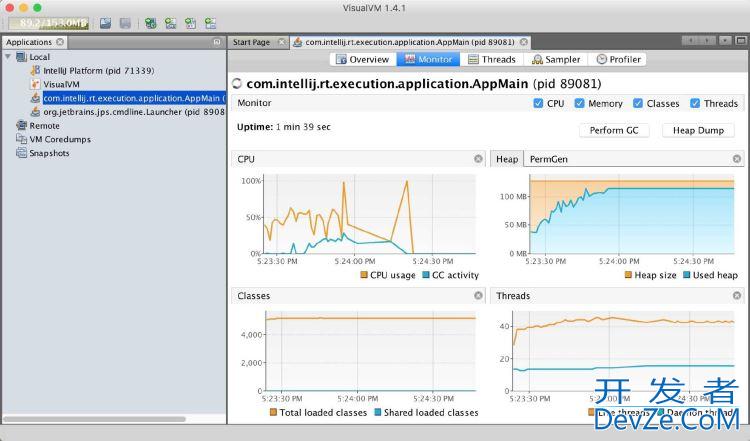
Task: Select the Snapshots node
Action: click(49, 153)
